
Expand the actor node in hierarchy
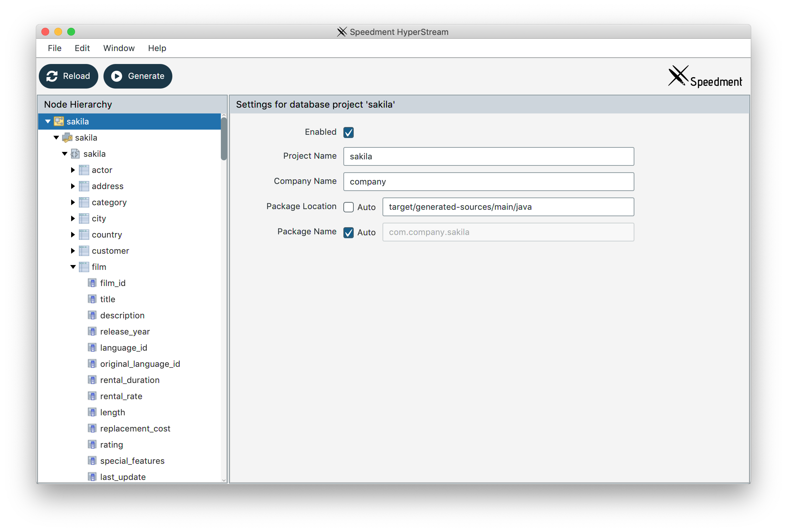(x=71, y=170)
